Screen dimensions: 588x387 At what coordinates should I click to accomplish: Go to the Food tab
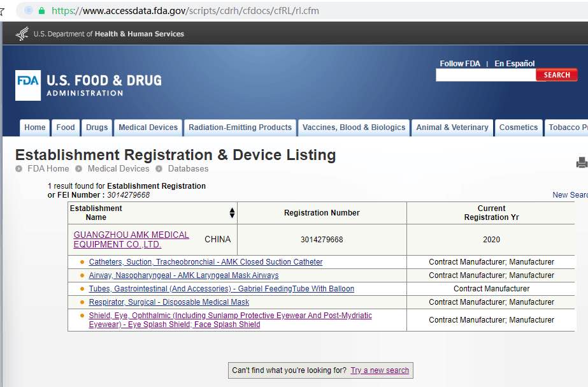[66, 128]
